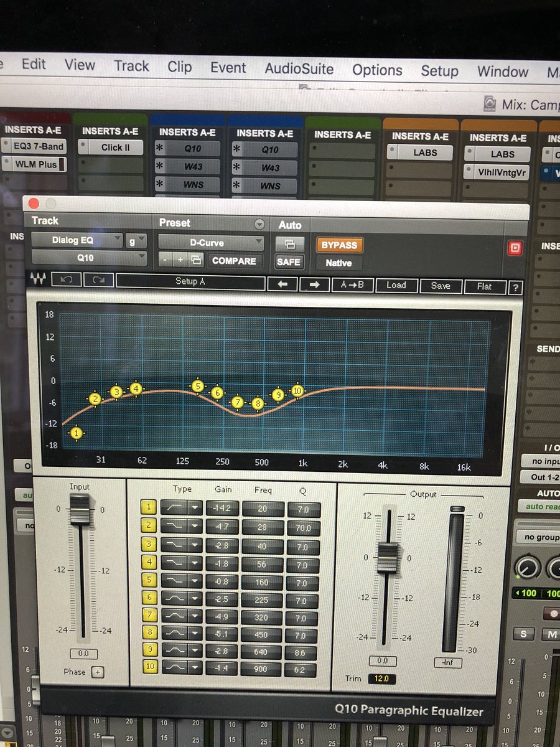
Task: Invert polarity with the Phase plus button
Action: tap(97, 672)
